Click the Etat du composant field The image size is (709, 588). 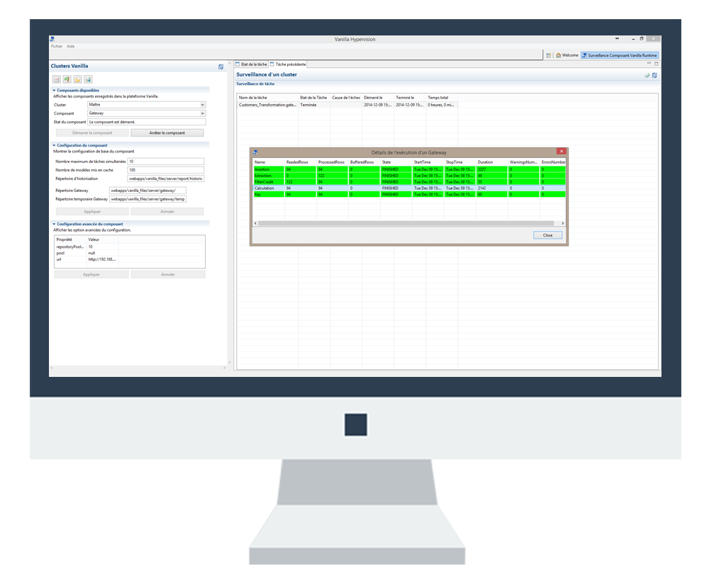pyautogui.click(x=147, y=122)
